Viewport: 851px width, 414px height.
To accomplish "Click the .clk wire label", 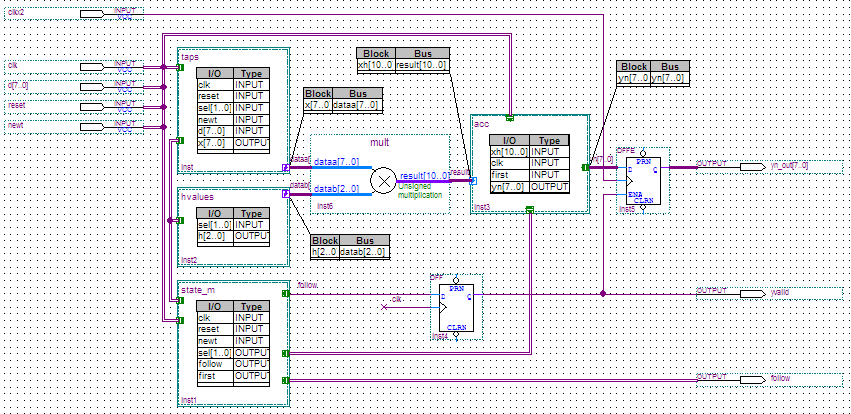I will tap(396, 299).
